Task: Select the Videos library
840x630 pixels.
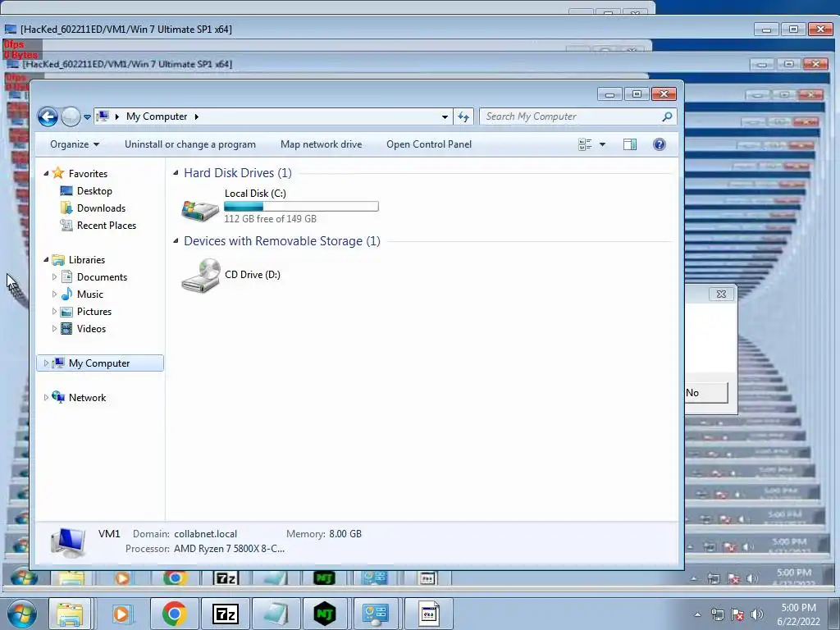Action: [91, 328]
